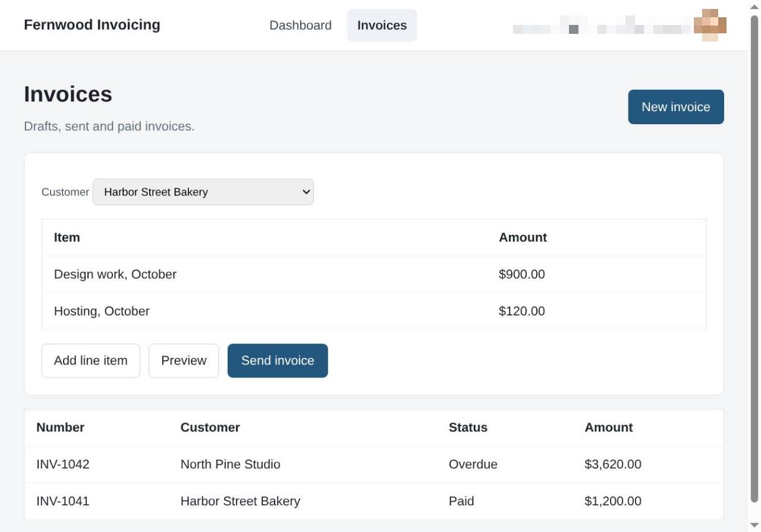The image size is (761, 532).
Task: Switch to the Dashboard tab
Action: click(x=300, y=26)
